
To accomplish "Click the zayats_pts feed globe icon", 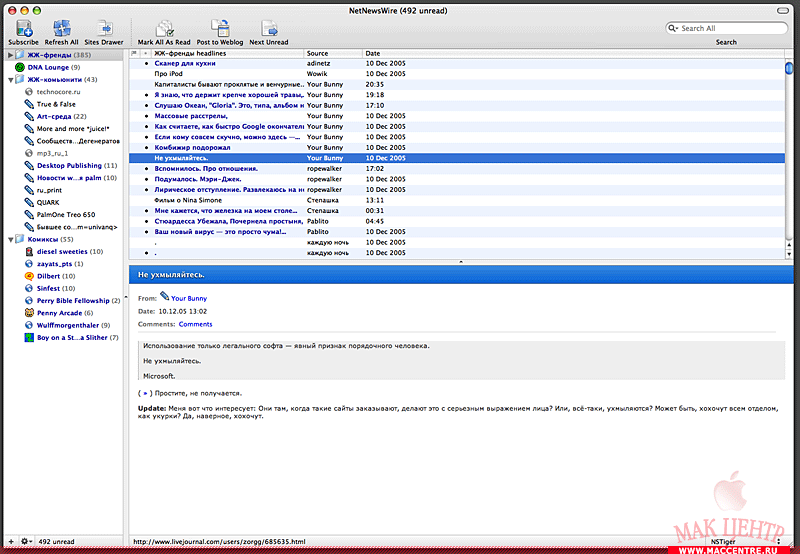I will tap(29, 264).
